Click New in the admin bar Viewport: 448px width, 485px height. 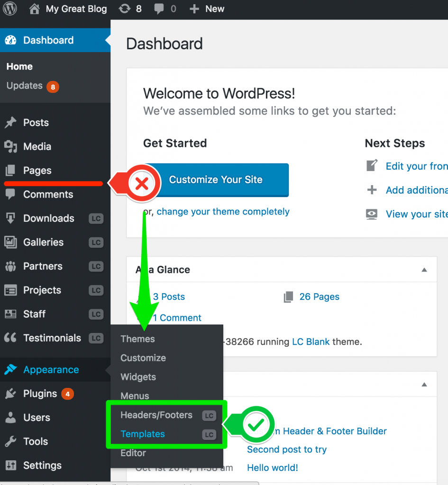[215, 9]
